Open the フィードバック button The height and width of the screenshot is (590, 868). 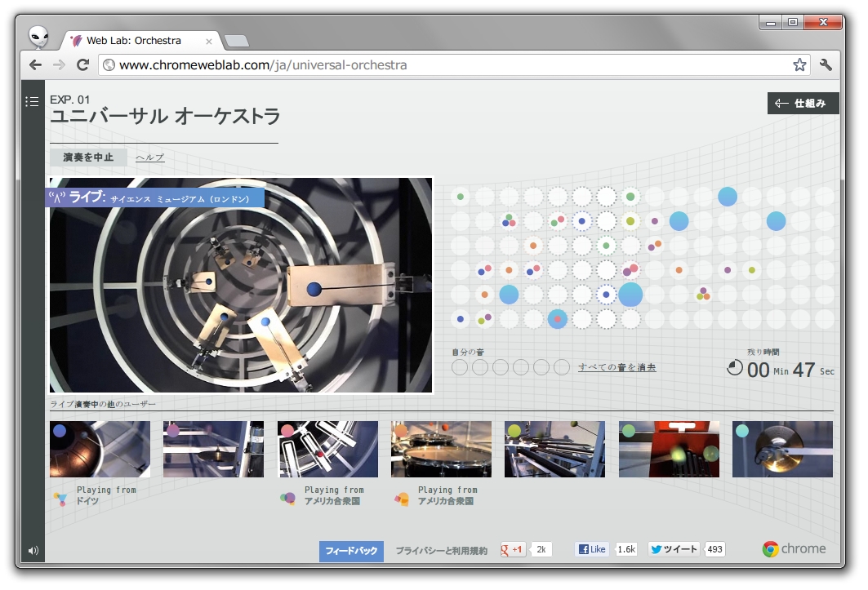click(351, 551)
